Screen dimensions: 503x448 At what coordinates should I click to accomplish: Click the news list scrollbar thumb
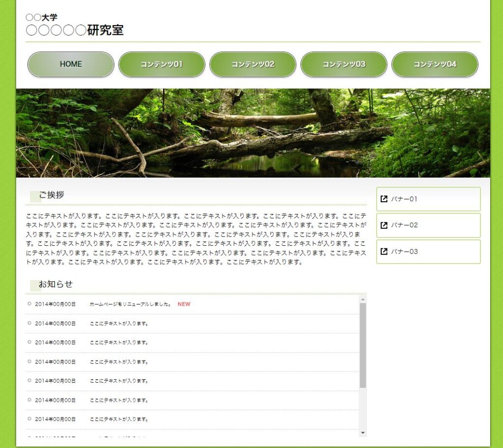coord(363,345)
